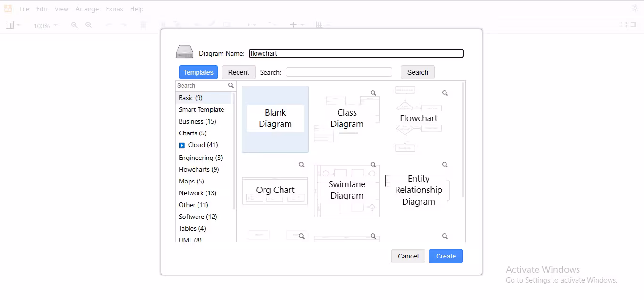Viewport: 644px width, 300px height.
Task: Click the Create button
Action: coord(446,256)
